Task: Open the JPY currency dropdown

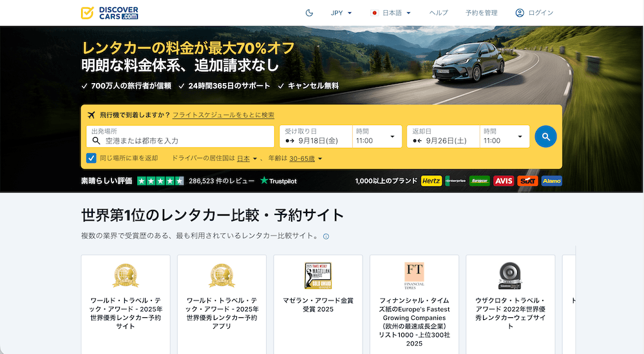Action: (x=341, y=13)
